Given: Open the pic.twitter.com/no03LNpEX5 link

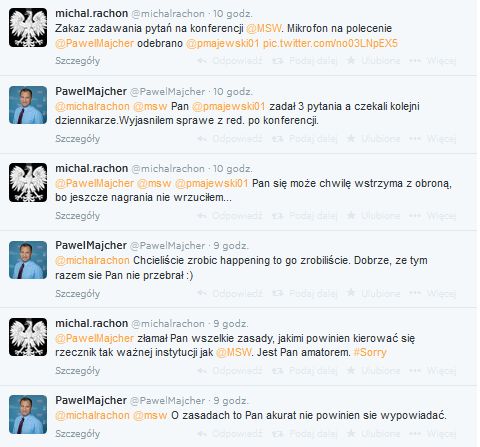Looking at the screenshot, I should click(x=330, y=43).
